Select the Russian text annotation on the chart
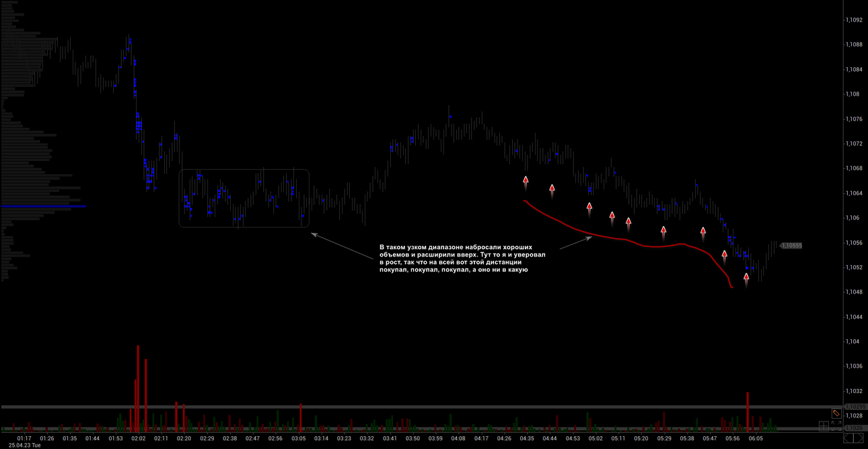 click(464, 258)
